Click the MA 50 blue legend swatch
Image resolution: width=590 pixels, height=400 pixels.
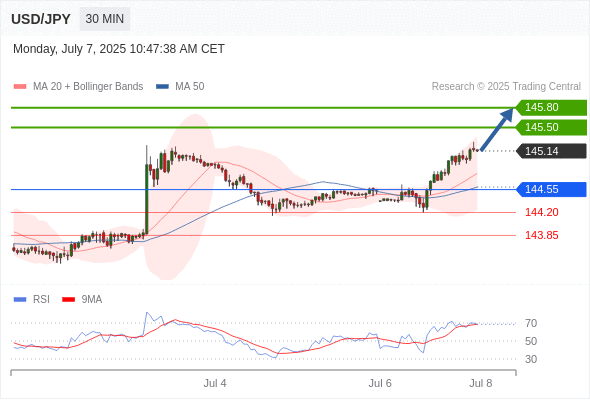tap(163, 87)
